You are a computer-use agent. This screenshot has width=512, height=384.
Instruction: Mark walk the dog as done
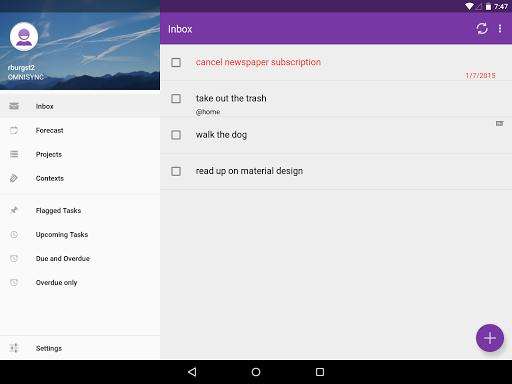[x=176, y=135]
